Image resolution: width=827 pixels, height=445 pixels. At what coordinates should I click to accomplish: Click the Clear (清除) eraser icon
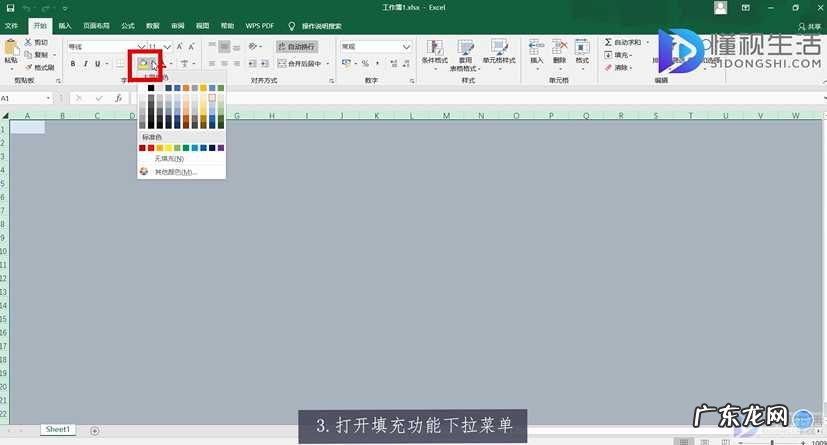608,67
